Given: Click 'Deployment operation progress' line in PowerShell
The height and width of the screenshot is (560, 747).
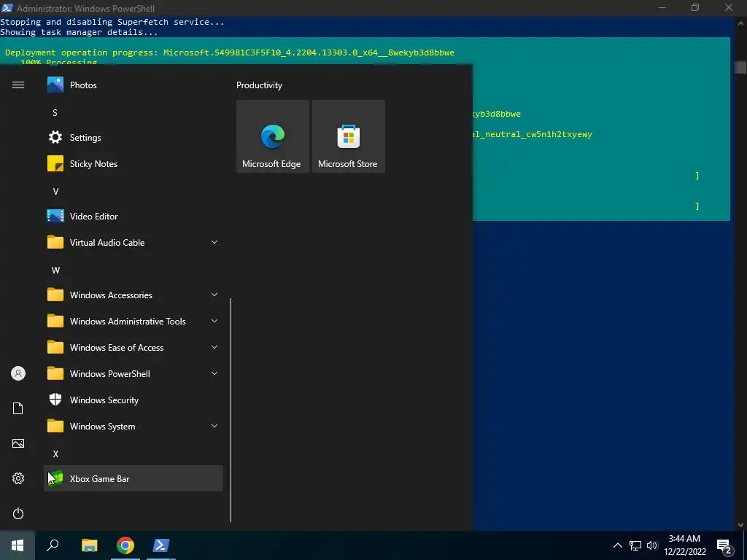Looking at the screenshot, I should pos(230,52).
